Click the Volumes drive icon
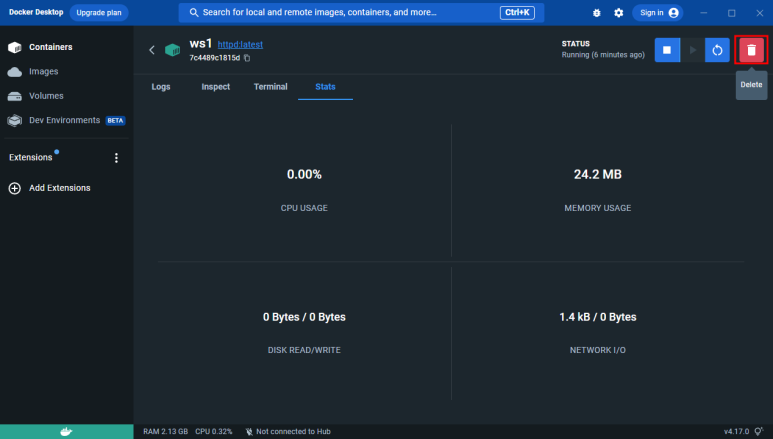 15,96
